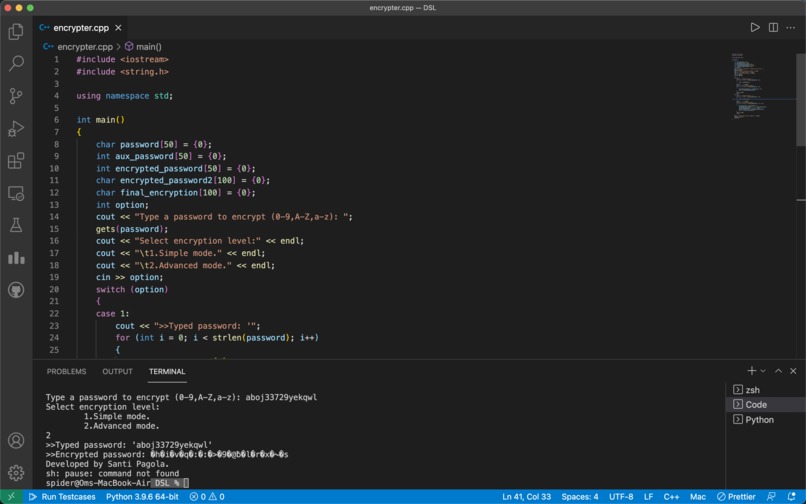
Task: Open the Manage gear menu
Action: [16, 473]
